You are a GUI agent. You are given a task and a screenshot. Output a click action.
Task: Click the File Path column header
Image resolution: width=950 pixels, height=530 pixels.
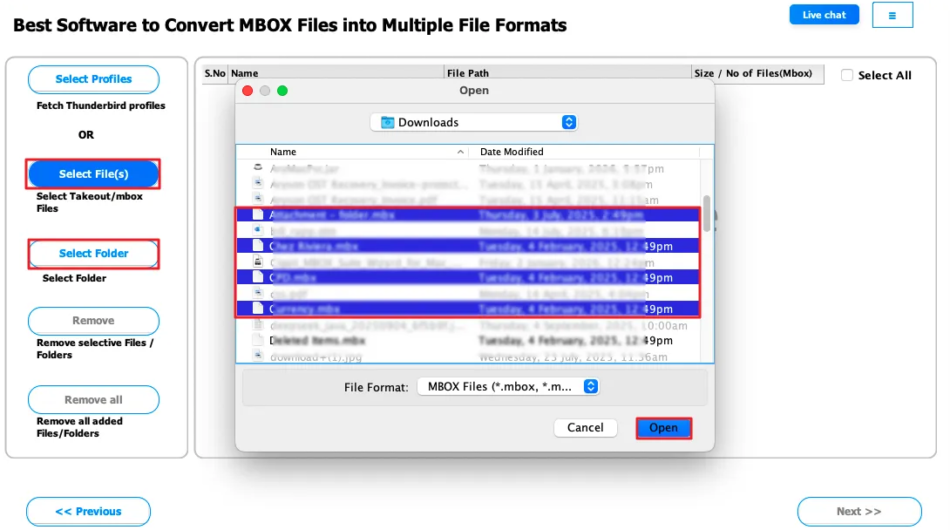568,73
